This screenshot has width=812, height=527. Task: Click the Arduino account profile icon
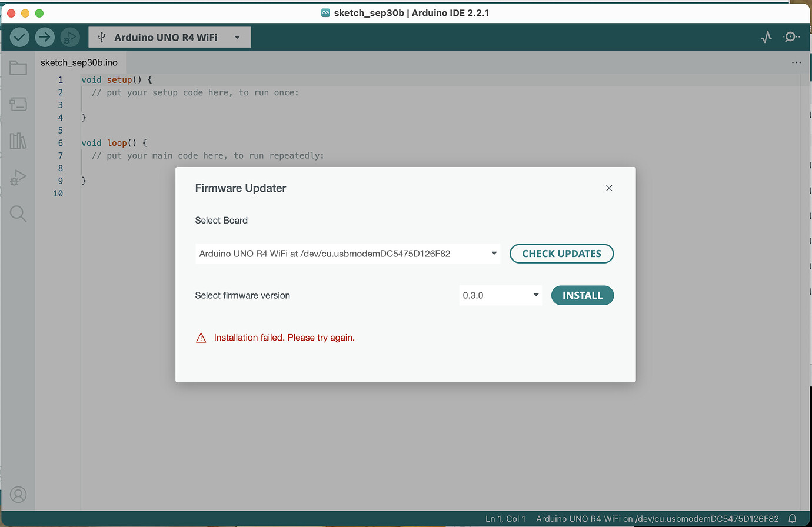coord(18,495)
